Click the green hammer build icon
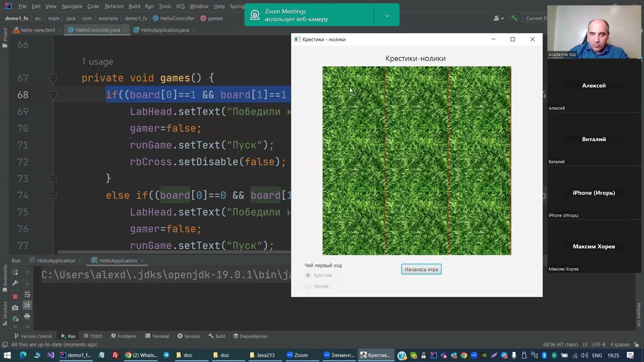 [514, 18]
